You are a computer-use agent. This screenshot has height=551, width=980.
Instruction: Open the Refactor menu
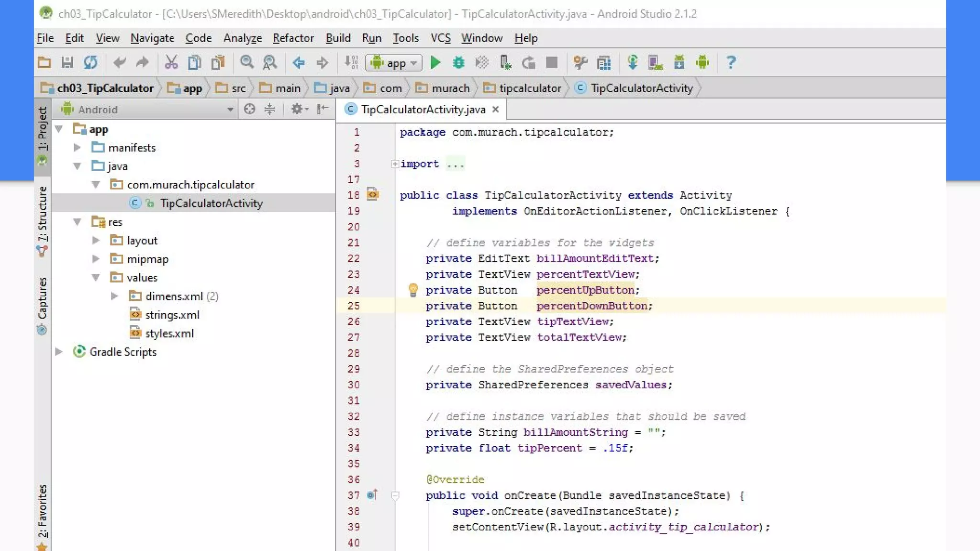pyautogui.click(x=293, y=38)
